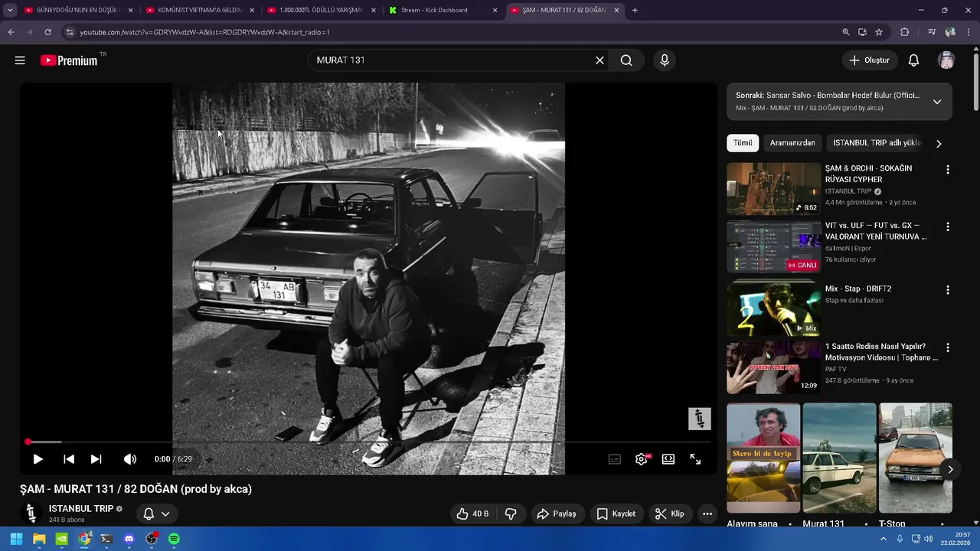Open options for ŞAM & ORCHI cypher video
The image size is (980, 551).
pos(947,169)
